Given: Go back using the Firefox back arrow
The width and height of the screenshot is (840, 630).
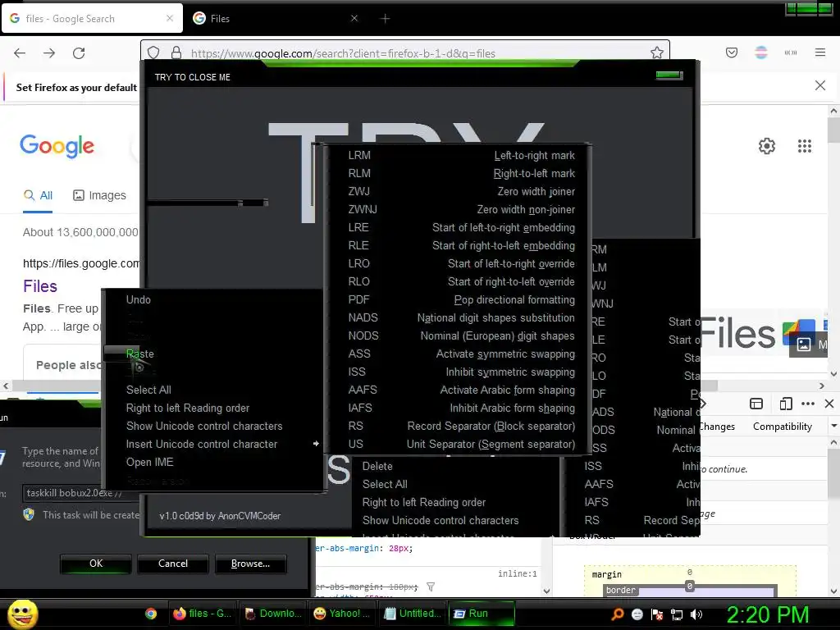Looking at the screenshot, I should point(20,53).
